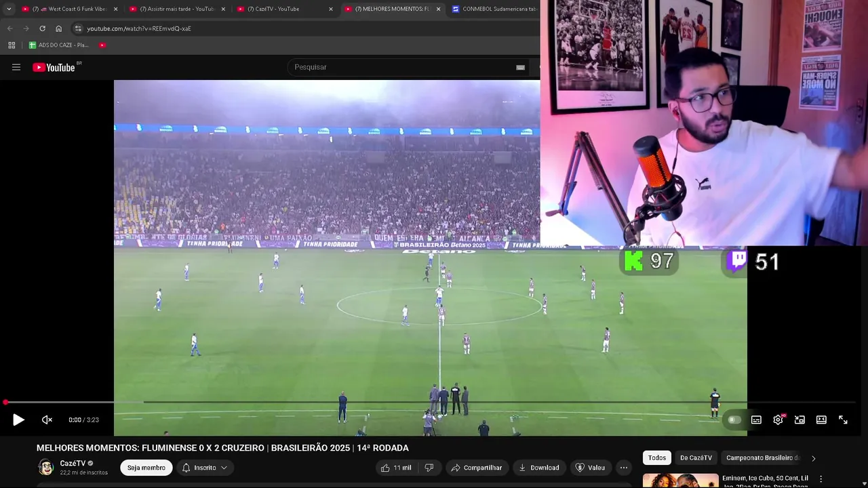Click the Download button below the video

538,468
